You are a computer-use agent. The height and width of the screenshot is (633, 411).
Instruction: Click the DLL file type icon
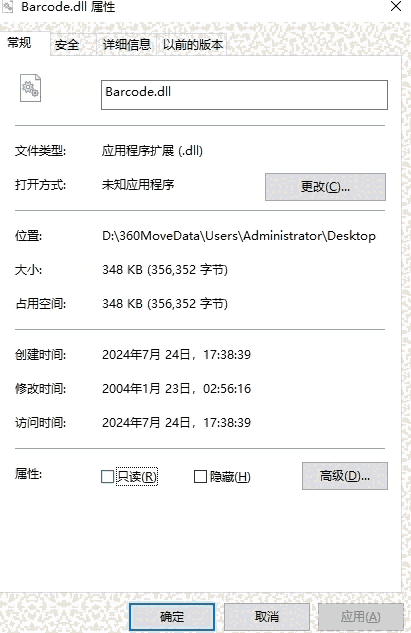31,88
